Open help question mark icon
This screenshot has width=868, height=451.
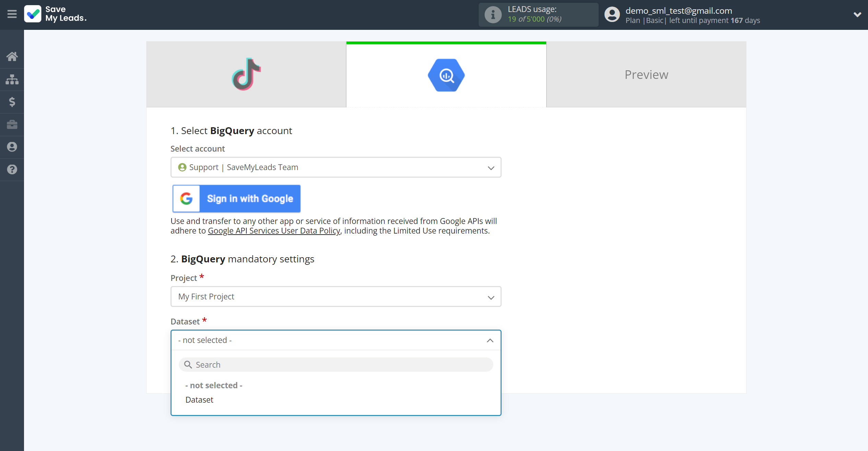12,169
